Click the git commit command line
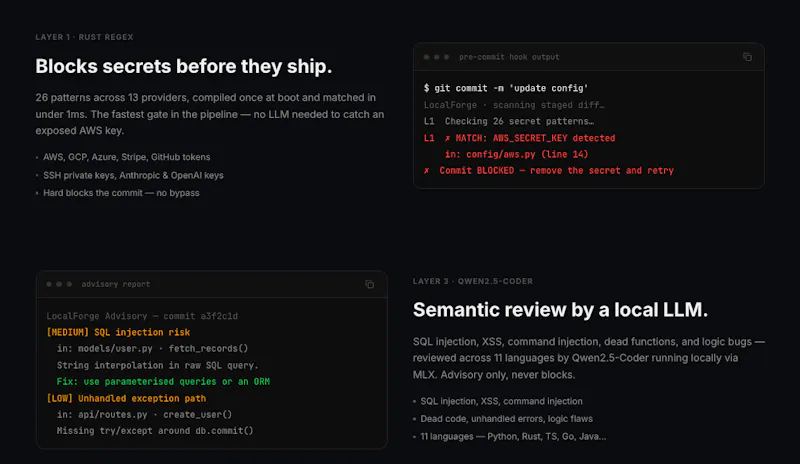Viewport: 800px width, 464px height. (506, 88)
